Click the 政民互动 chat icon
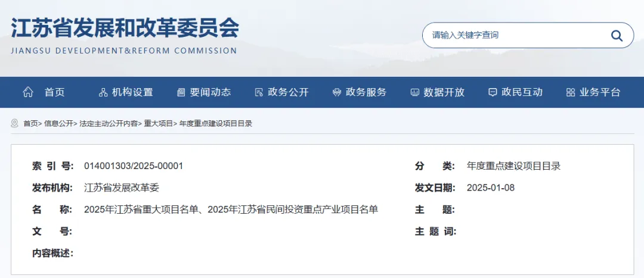 (493, 92)
